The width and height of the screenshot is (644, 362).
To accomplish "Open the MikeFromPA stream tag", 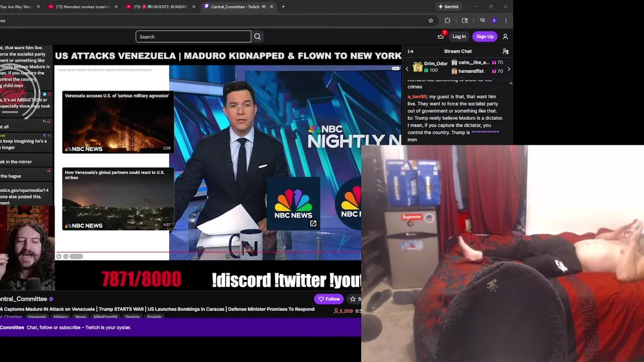I will (106, 317).
